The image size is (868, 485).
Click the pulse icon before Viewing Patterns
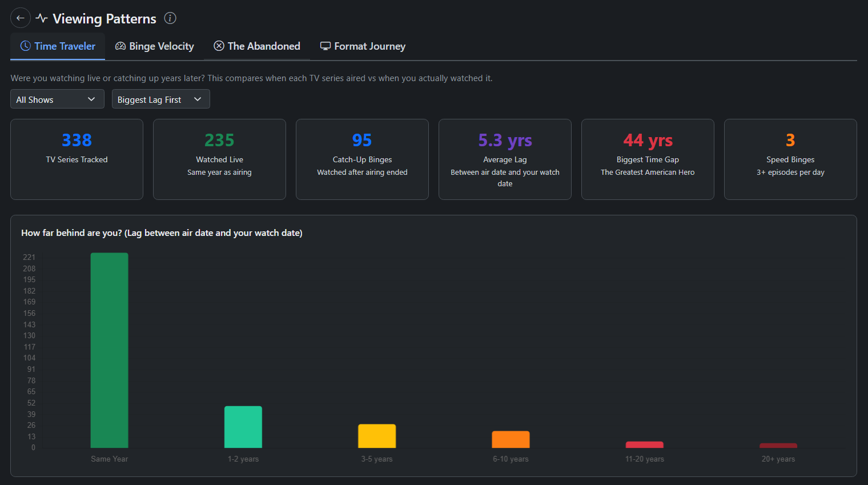pos(42,18)
